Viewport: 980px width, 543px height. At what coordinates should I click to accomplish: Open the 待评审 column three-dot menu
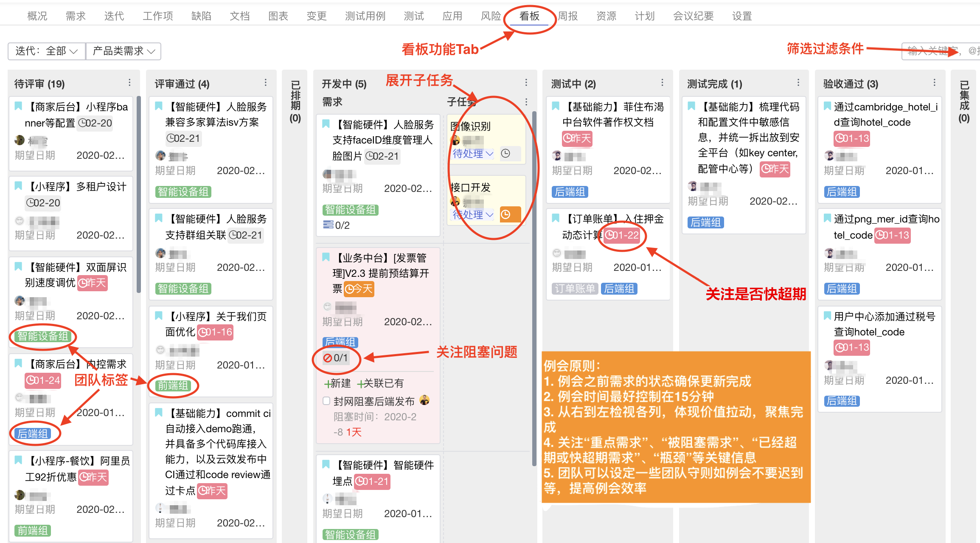pos(129,83)
